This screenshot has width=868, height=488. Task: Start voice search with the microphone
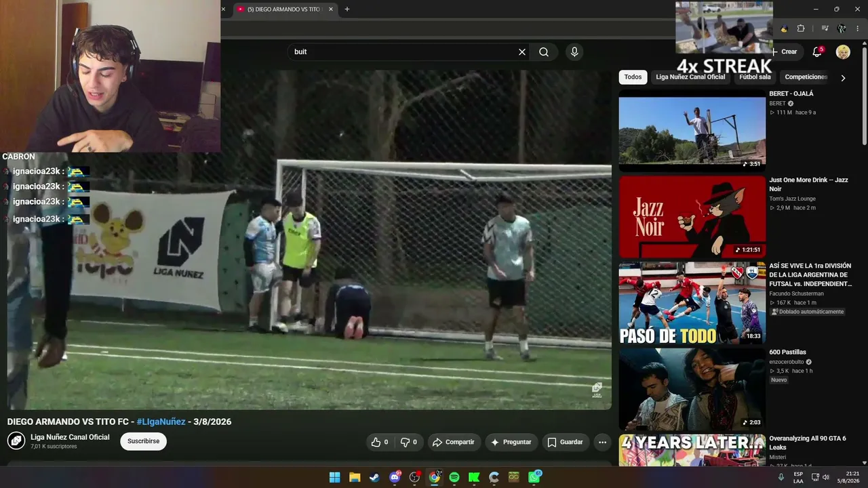[574, 52]
